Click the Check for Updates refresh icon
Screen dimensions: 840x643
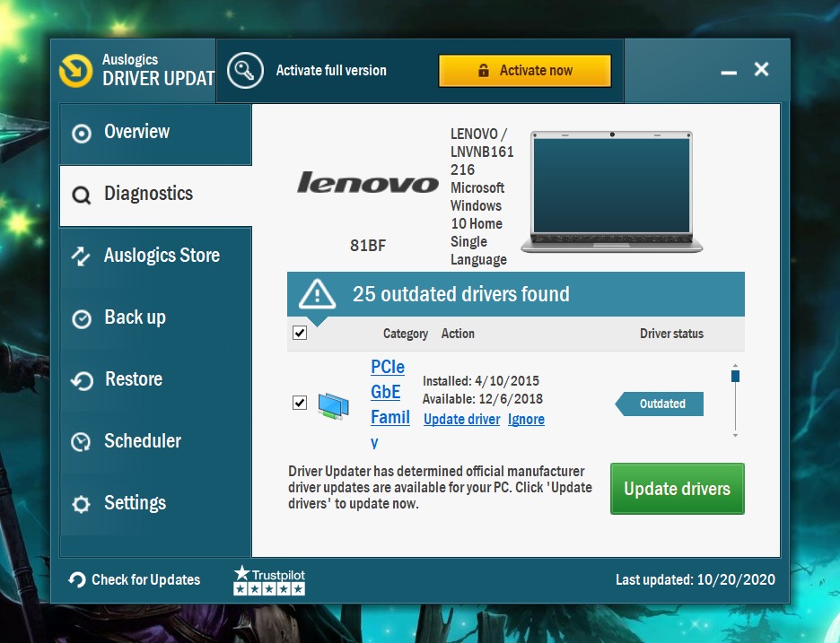tap(77, 580)
